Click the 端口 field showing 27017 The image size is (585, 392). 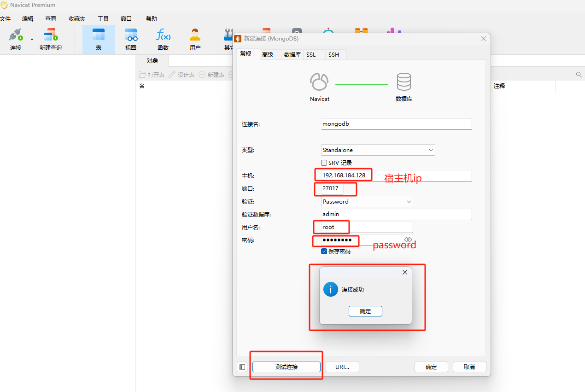(x=332, y=188)
